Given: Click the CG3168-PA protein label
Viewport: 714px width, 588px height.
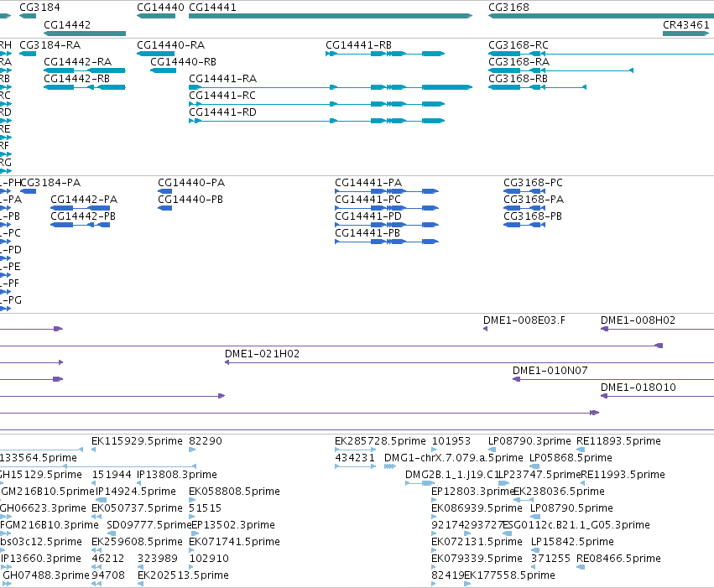Looking at the screenshot, I should pyautogui.click(x=534, y=200).
